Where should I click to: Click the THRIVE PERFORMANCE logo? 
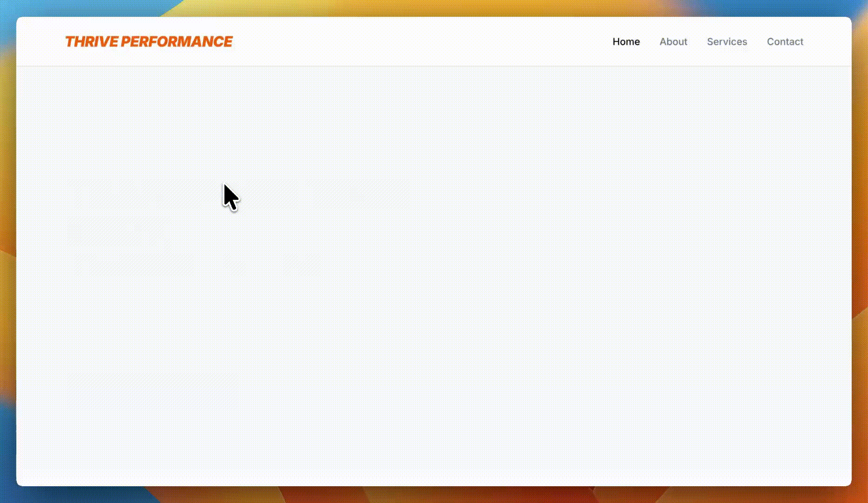click(149, 41)
